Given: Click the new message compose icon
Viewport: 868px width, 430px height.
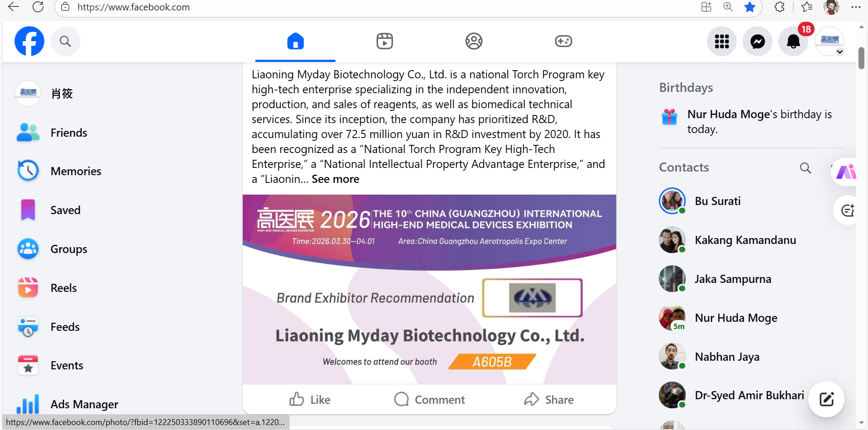Looking at the screenshot, I should [826, 399].
